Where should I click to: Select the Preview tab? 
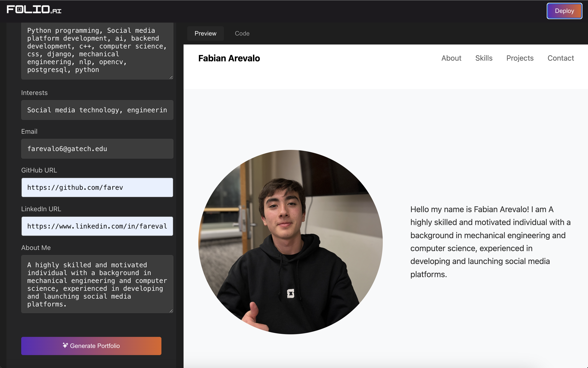coord(205,33)
